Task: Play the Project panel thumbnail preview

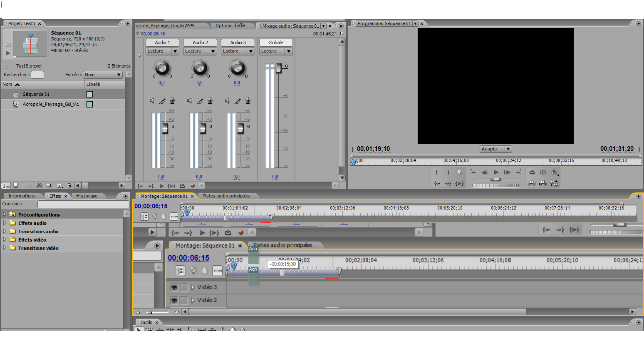Action: coord(8,53)
